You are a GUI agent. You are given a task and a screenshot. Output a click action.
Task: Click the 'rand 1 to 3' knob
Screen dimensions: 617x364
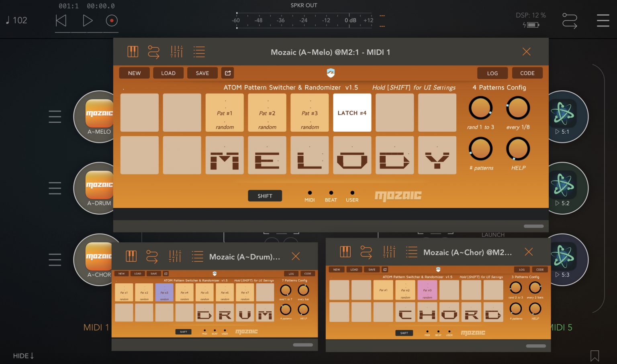pos(480,108)
